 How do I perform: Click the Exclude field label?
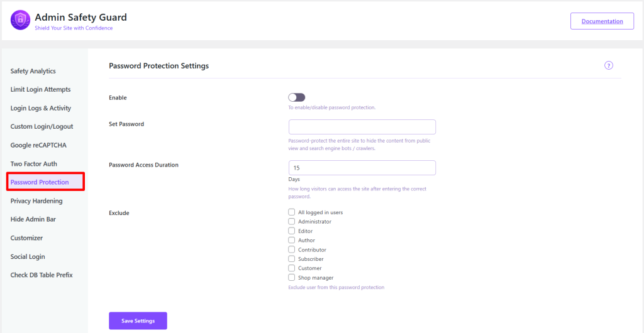[x=119, y=213]
